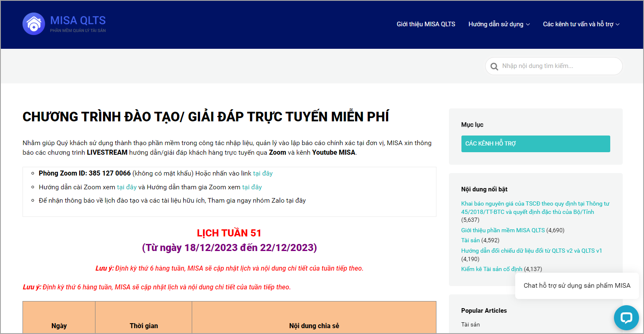This screenshot has width=644, height=334.
Task: Click the Mục lục sidebar heading
Action: pyautogui.click(x=472, y=125)
